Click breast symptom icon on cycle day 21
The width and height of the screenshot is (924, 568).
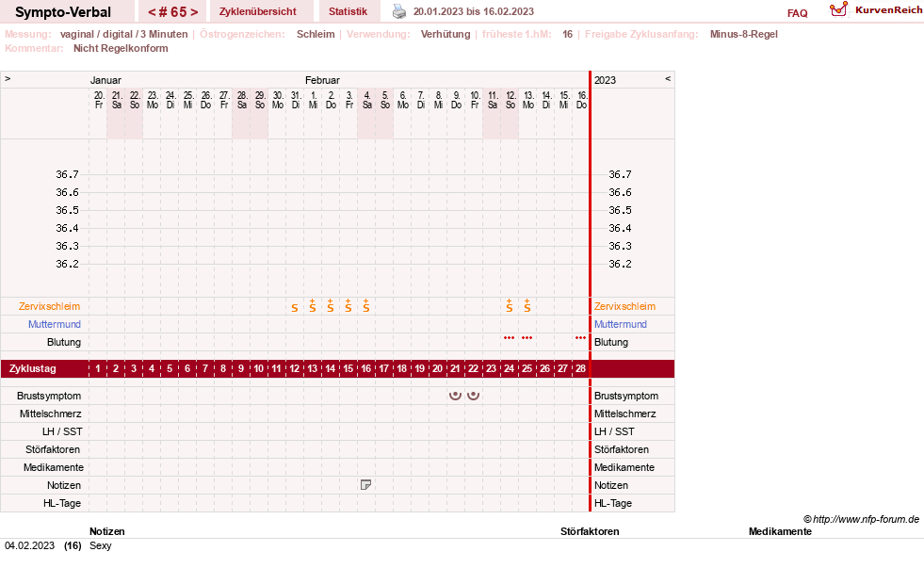(x=455, y=396)
